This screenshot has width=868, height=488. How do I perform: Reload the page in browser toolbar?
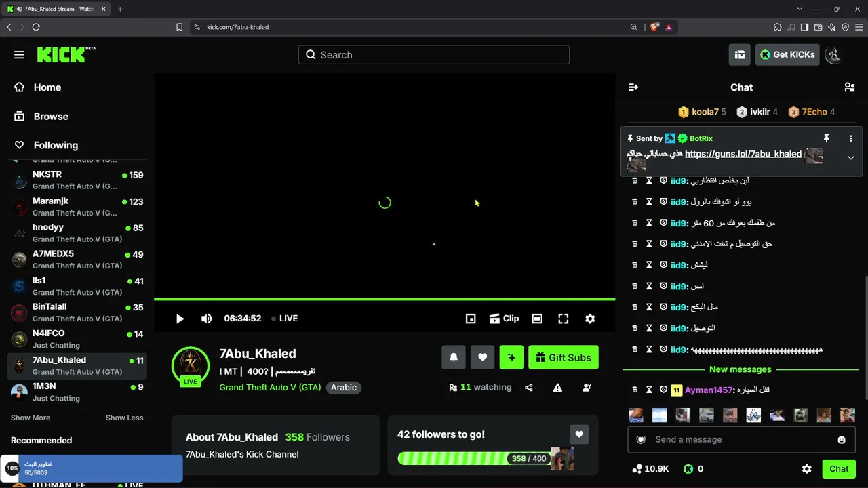(36, 27)
